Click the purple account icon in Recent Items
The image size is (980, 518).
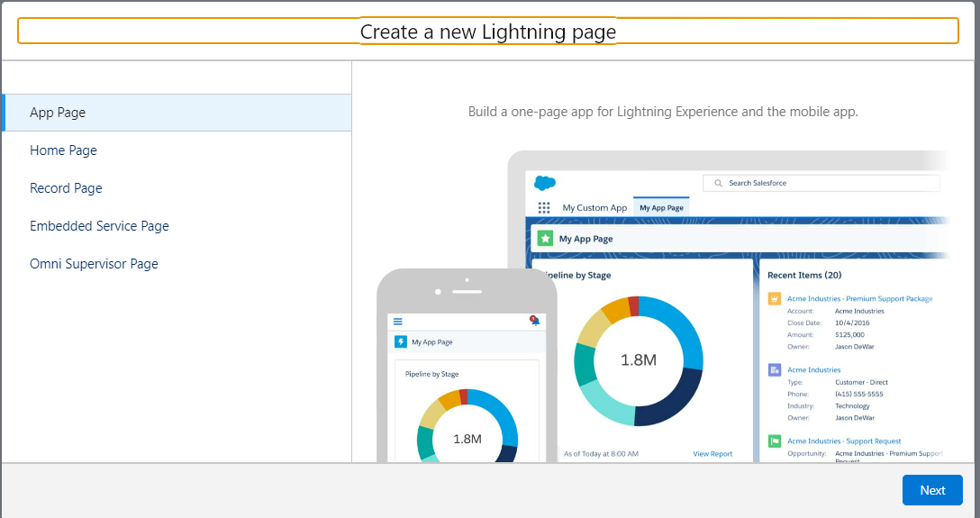click(775, 370)
